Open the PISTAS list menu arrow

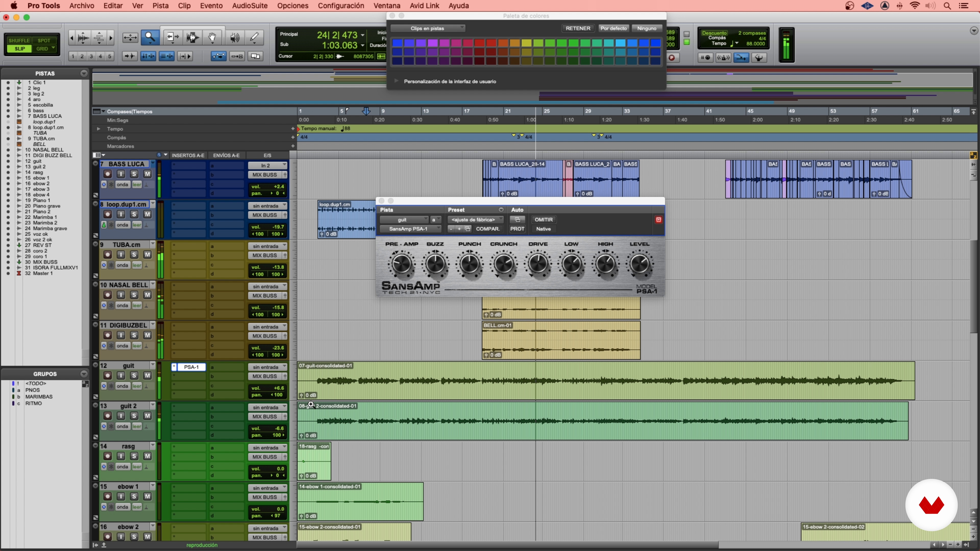tap(84, 73)
